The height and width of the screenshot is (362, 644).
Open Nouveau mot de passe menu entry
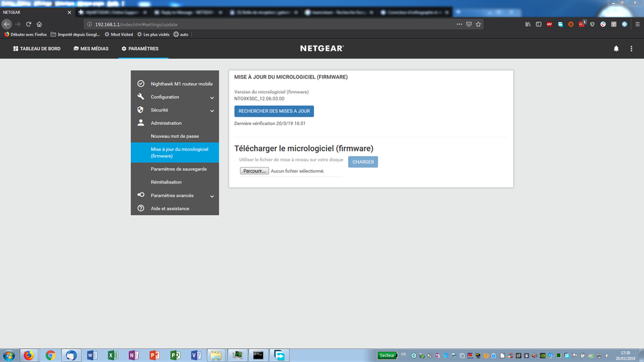click(x=175, y=136)
